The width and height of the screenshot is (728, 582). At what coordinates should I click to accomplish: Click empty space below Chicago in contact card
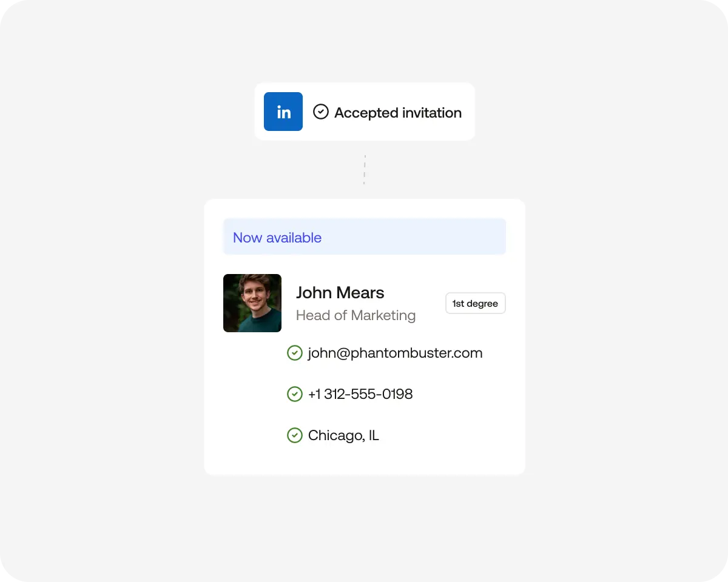tap(364, 461)
